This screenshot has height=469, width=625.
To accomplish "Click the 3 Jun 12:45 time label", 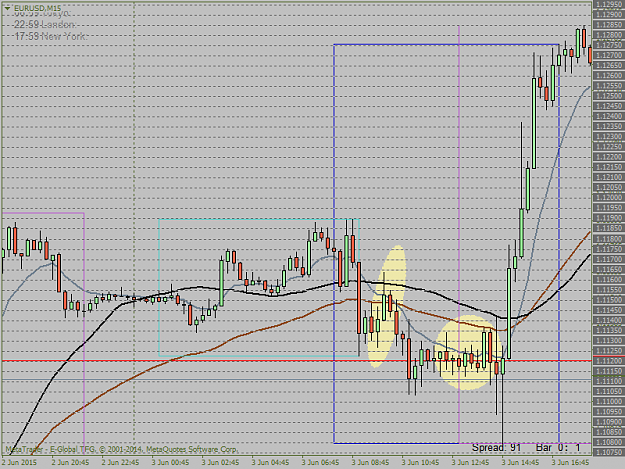I will pos(470,463).
